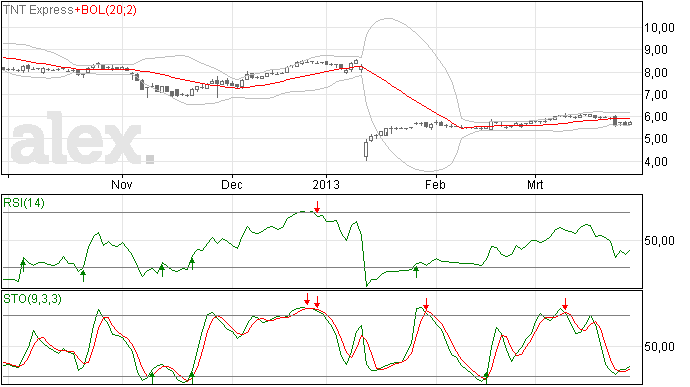Image resolution: width=690 pixels, height=387 pixels.
Task: Click the 9,00 price axis label
Action: pyautogui.click(x=656, y=50)
